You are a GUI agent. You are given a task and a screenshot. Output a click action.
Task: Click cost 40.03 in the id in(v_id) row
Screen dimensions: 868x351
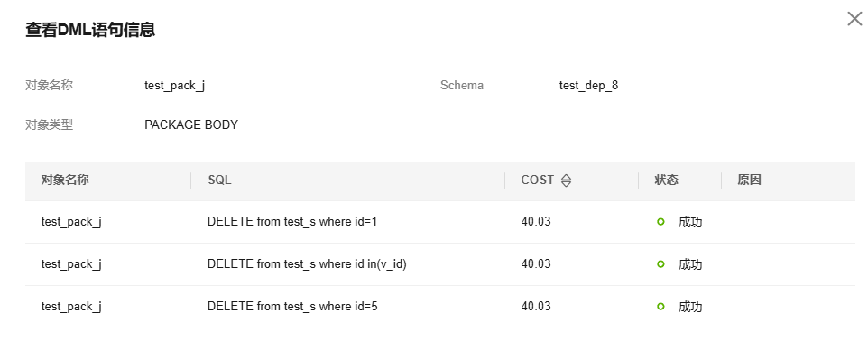pos(536,264)
